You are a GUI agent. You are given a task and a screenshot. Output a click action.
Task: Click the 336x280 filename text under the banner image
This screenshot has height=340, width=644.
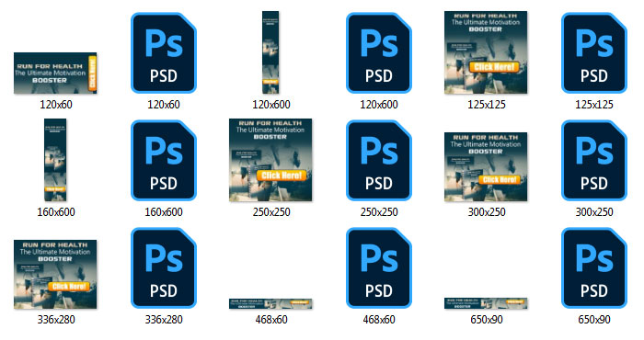tap(56, 320)
